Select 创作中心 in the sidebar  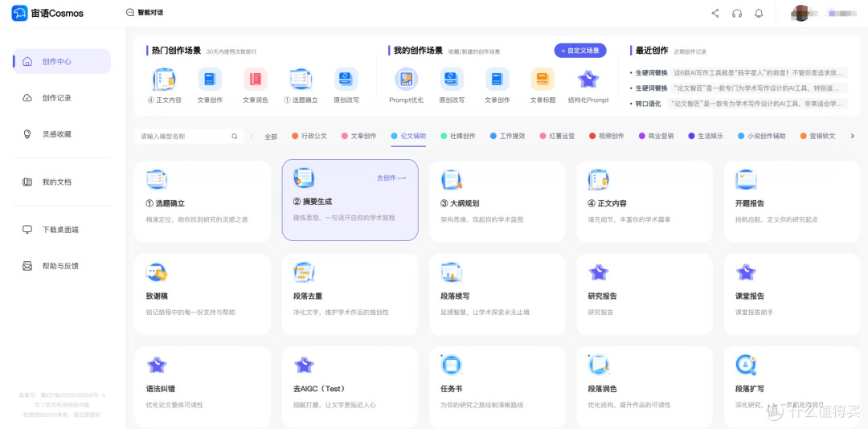[61, 61]
